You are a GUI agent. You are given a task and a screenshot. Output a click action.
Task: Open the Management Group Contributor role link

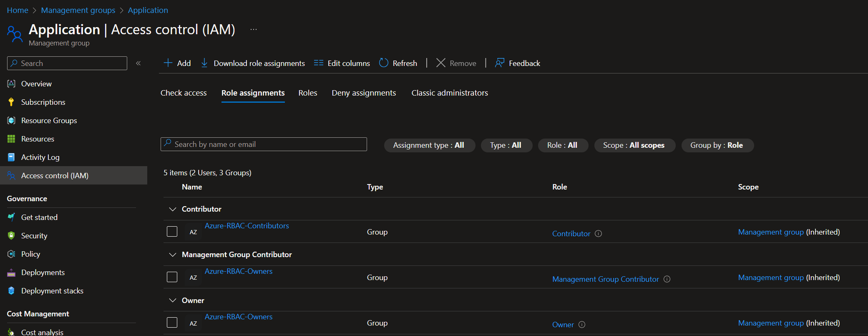coord(606,279)
